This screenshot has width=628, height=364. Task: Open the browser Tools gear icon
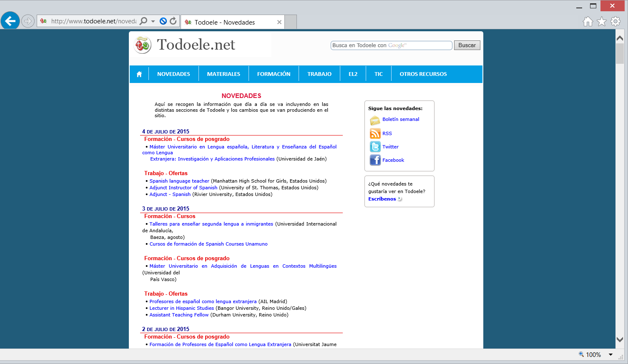(615, 22)
